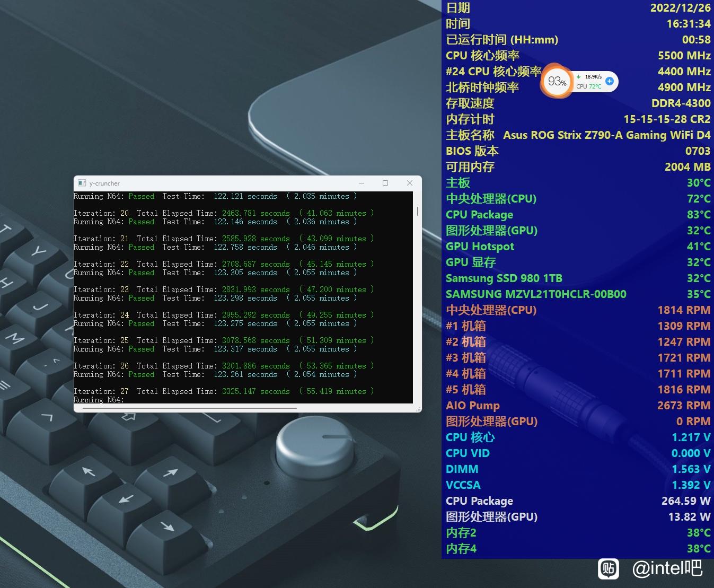714x588 pixels.
Task: Click GPU power value 13.82 W
Action: pos(689,517)
